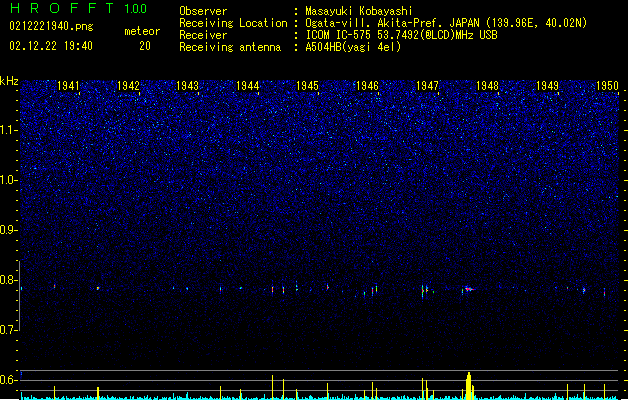Click the 0.8 frequency axis label
629x400 pixels.
(x=8, y=280)
